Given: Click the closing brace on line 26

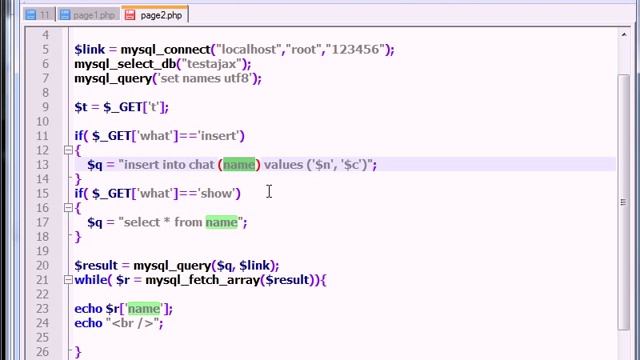Looking at the screenshot, I should tap(78, 352).
